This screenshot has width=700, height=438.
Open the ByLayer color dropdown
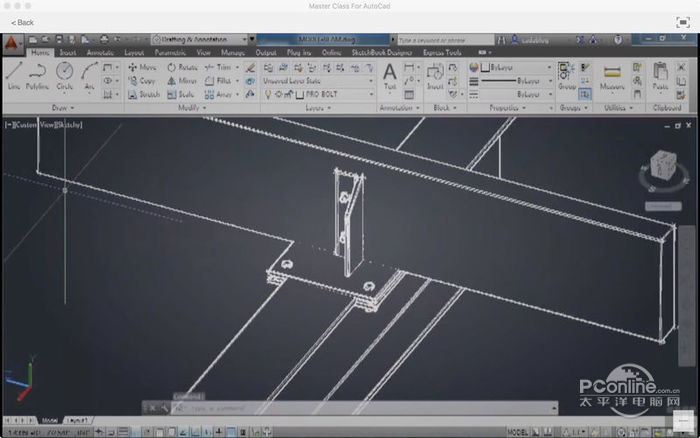(x=516, y=67)
